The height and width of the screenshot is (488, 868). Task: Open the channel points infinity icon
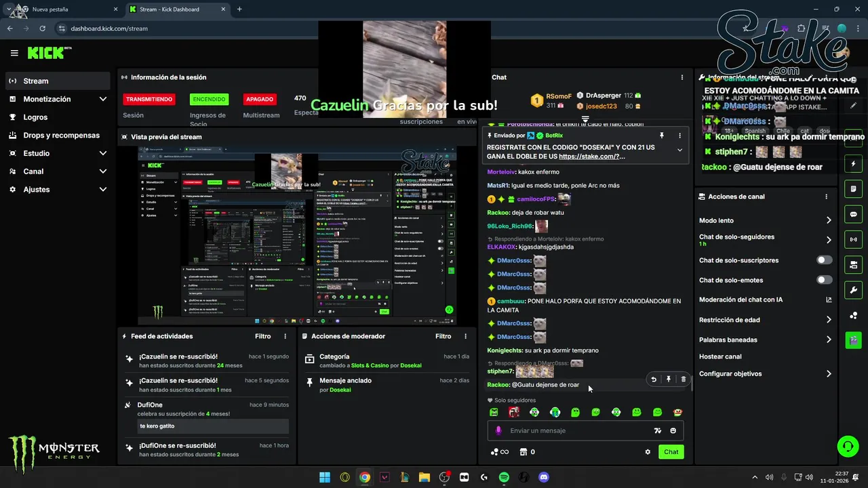[500, 452]
